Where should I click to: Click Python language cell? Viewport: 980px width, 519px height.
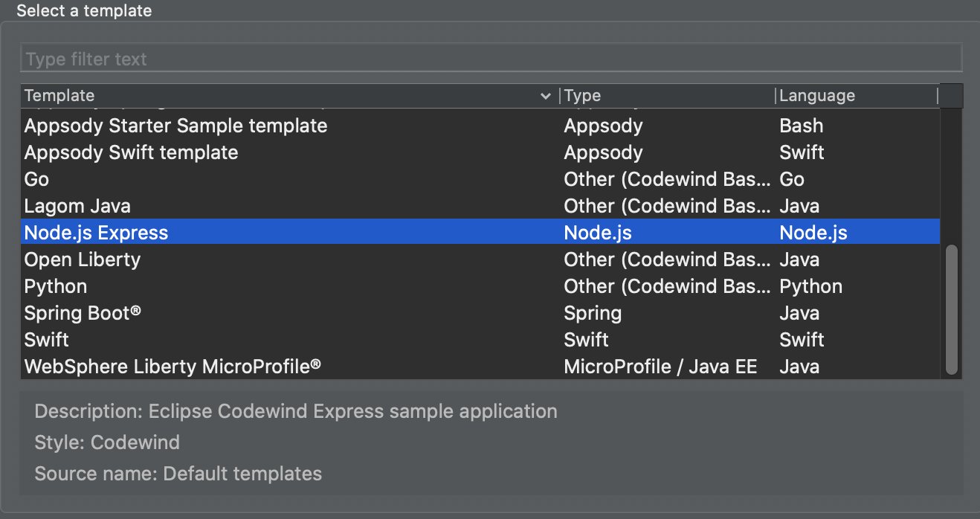(810, 286)
